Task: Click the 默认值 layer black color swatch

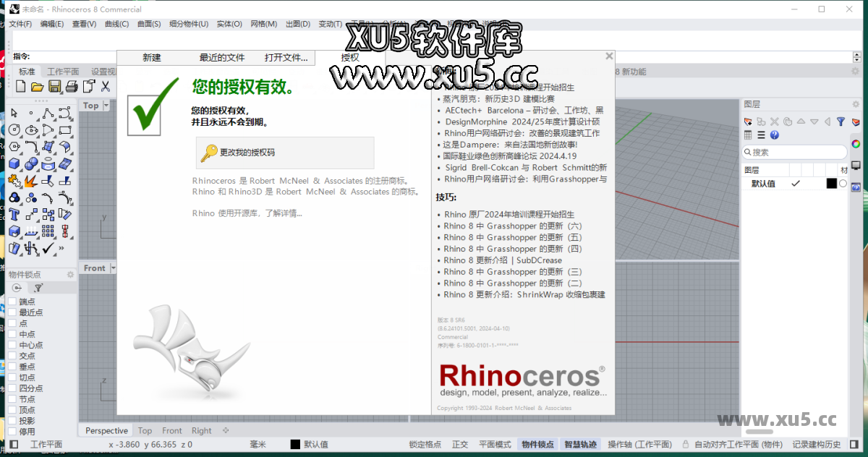Action: click(x=831, y=182)
